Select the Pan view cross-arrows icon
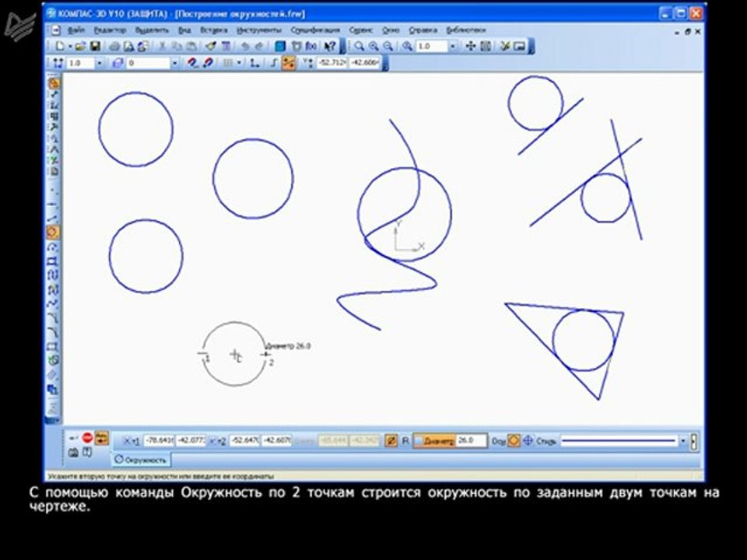 [x=470, y=46]
